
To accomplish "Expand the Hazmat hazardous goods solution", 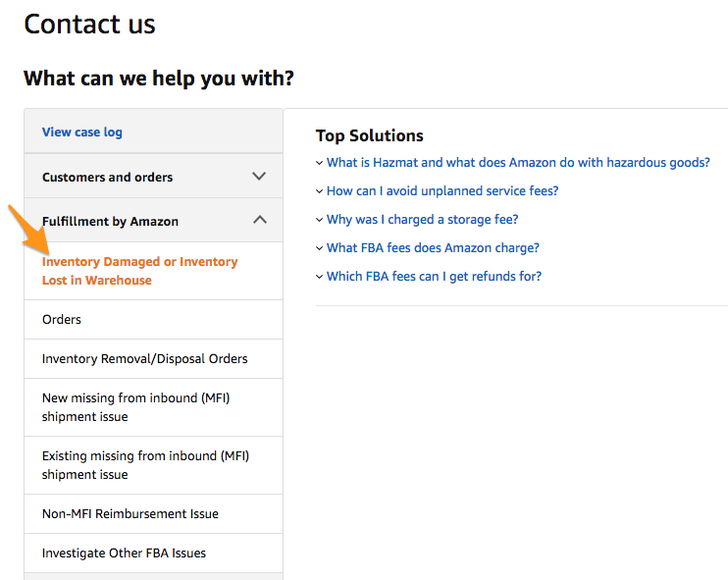I will (518, 163).
